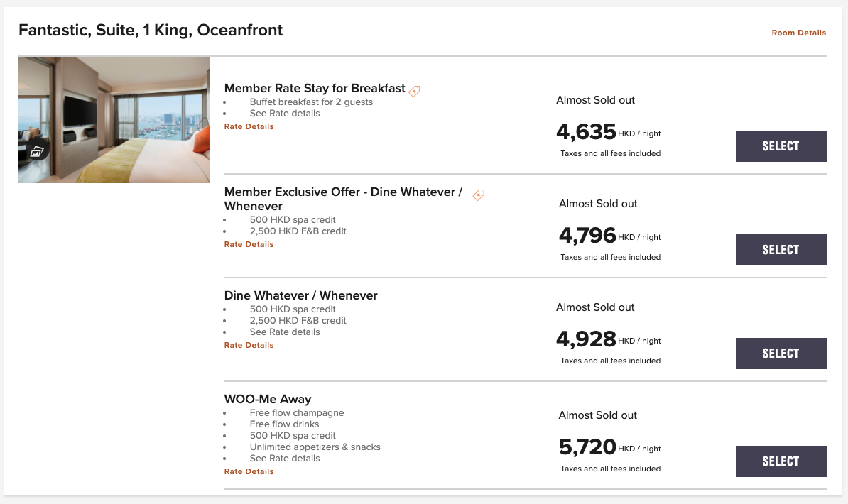Open Rate Details under Dine Whatever / Whenever
The width and height of the screenshot is (848, 504).
coord(249,345)
